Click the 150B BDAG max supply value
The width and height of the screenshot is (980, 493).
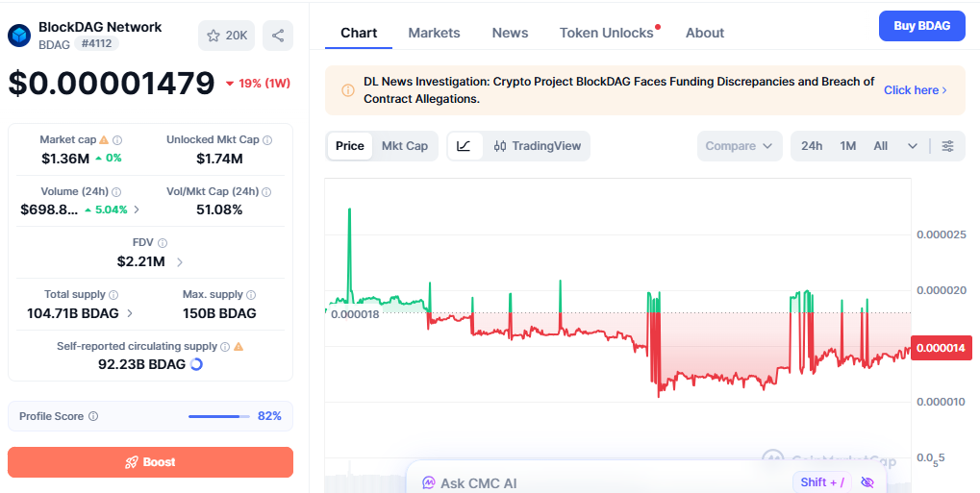219,313
